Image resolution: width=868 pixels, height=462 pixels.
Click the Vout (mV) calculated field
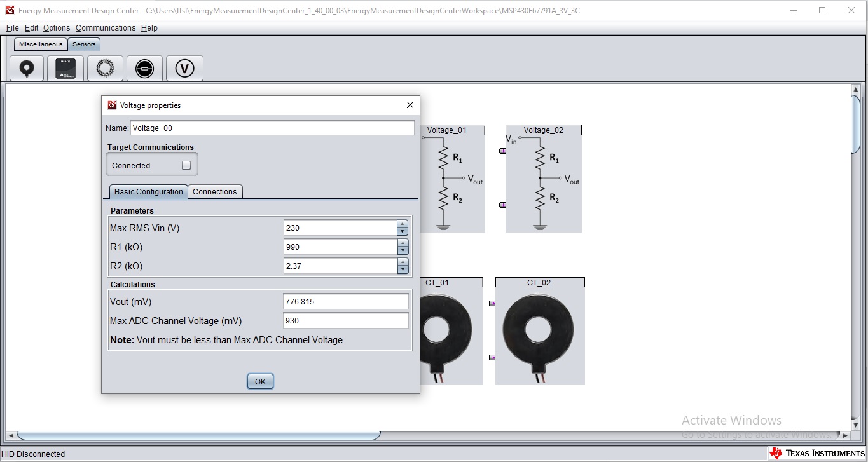pyautogui.click(x=346, y=301)
